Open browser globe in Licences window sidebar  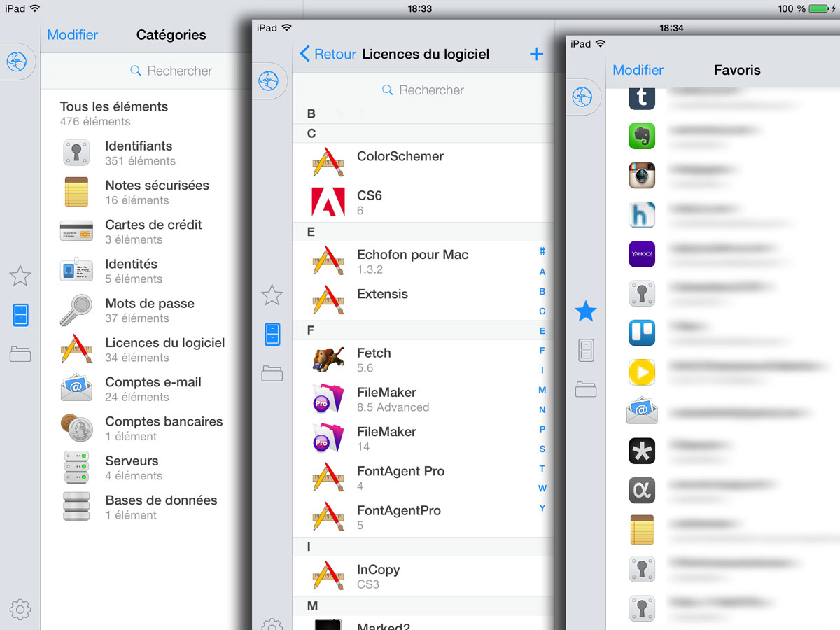point(269,82)
